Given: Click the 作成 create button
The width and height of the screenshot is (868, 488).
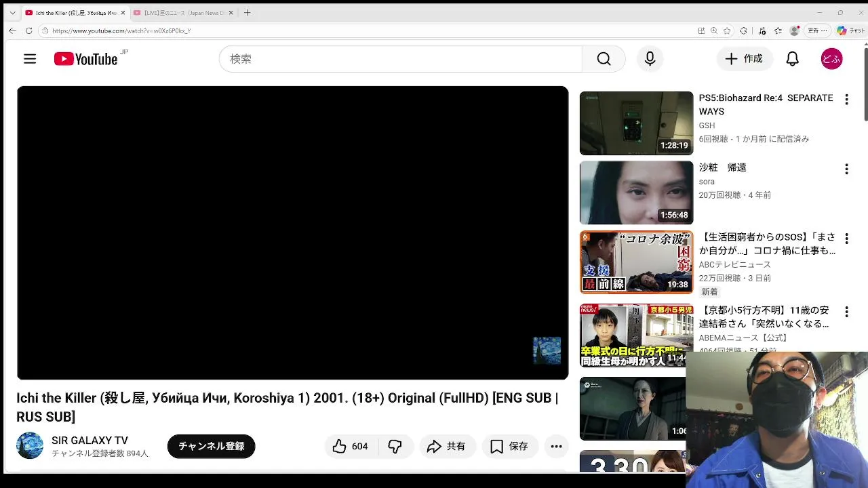Looking at the screenshot, I should point(745,59).
